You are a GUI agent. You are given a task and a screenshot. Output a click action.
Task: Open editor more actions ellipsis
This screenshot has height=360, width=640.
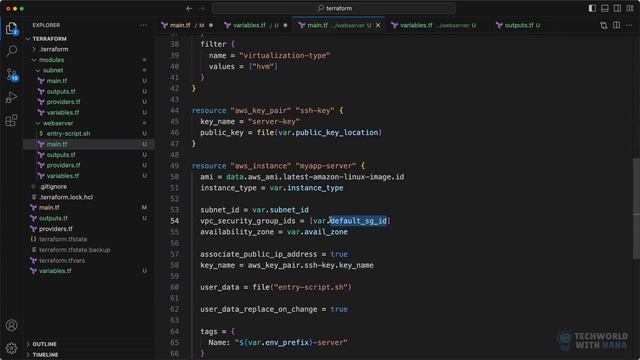tap(629, 25)
